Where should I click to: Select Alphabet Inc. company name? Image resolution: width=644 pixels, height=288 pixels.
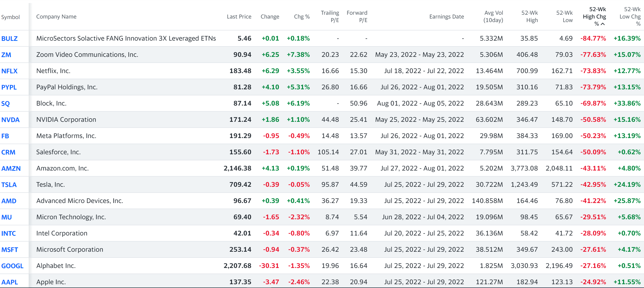coord(56,266)
